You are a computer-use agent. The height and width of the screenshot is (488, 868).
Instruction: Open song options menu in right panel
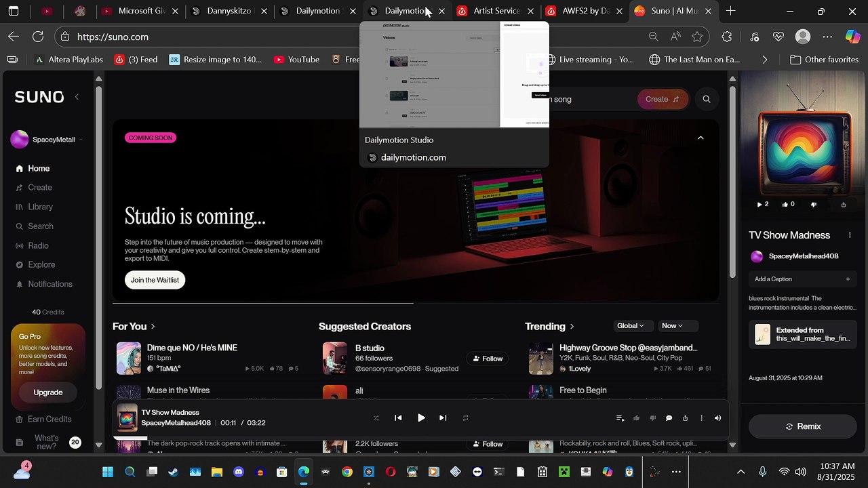[x=850, y=235]
